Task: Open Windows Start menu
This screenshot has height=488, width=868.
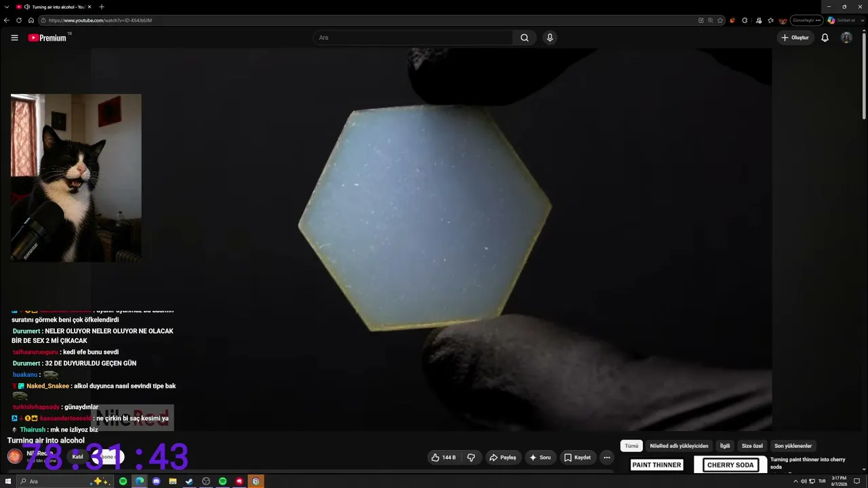Action: coord(8,481)
